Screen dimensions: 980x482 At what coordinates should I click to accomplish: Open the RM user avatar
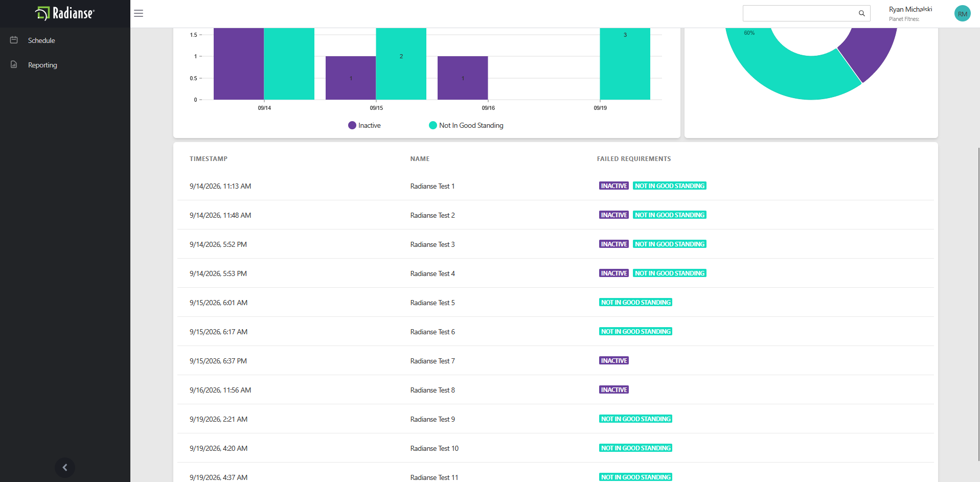click(963, 13)
